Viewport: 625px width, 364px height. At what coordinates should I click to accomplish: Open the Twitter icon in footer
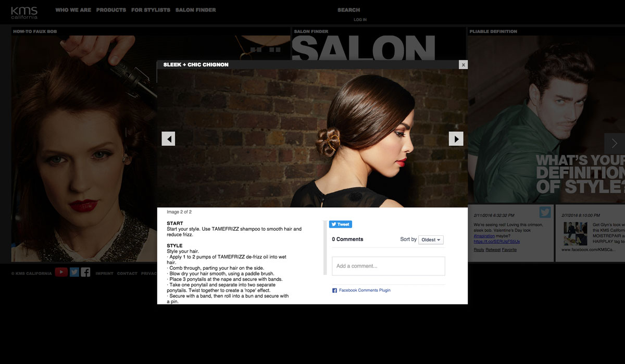pyautogui.click(x=74, y=272)
